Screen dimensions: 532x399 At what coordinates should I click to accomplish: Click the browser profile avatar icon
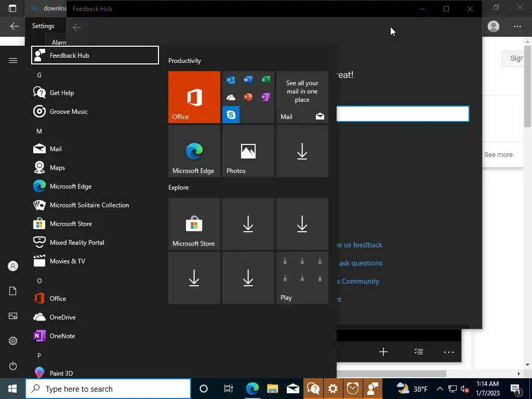click(494, 26)
